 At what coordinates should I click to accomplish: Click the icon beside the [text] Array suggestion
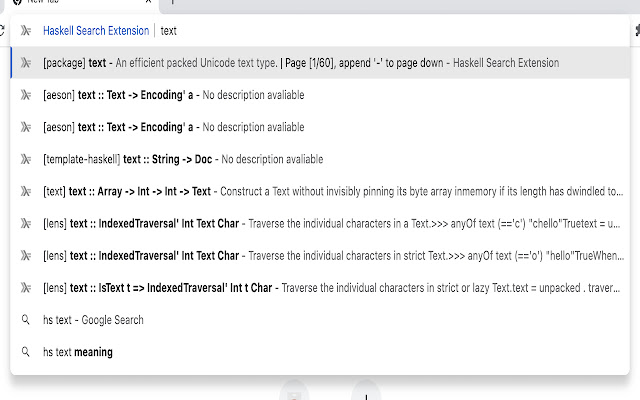tap(26, 191)
